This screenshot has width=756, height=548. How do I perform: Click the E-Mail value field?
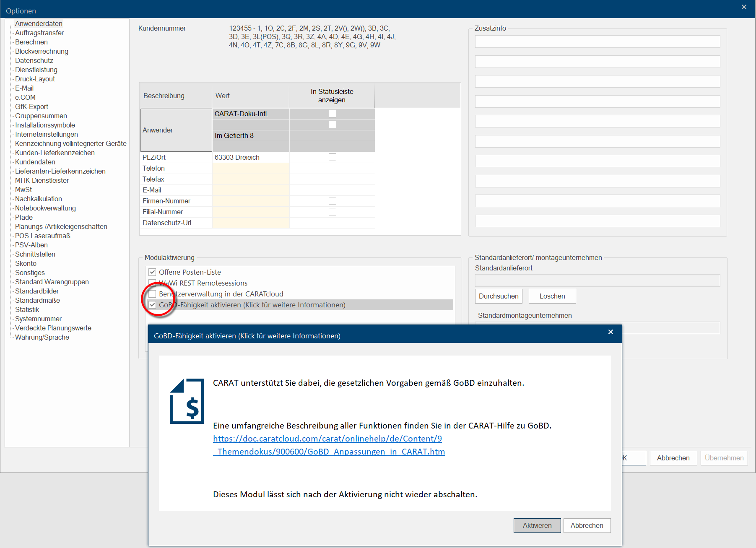tap(251, 190)
